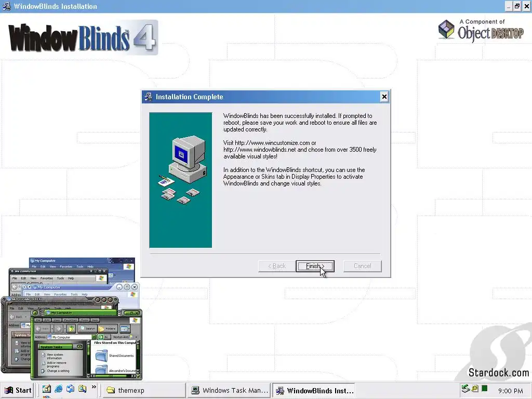The image size is (532, 399).
Task: Click the Finish button
Action: point(315,266)
